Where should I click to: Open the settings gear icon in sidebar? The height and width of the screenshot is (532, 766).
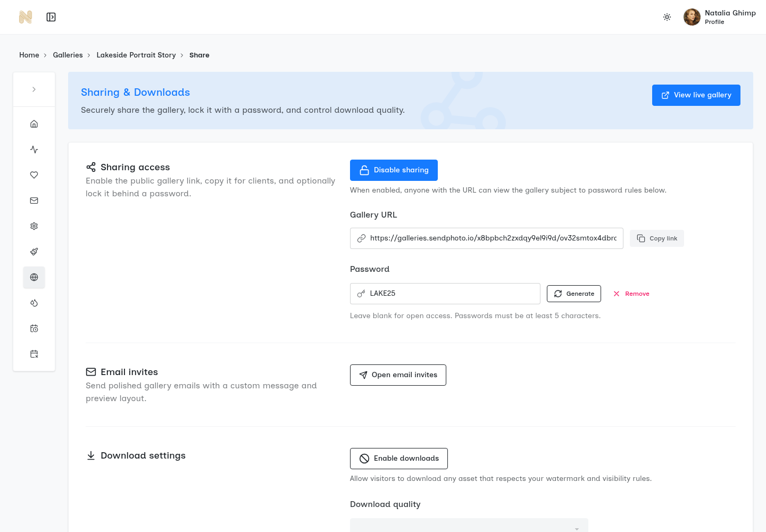pos(34,226)
